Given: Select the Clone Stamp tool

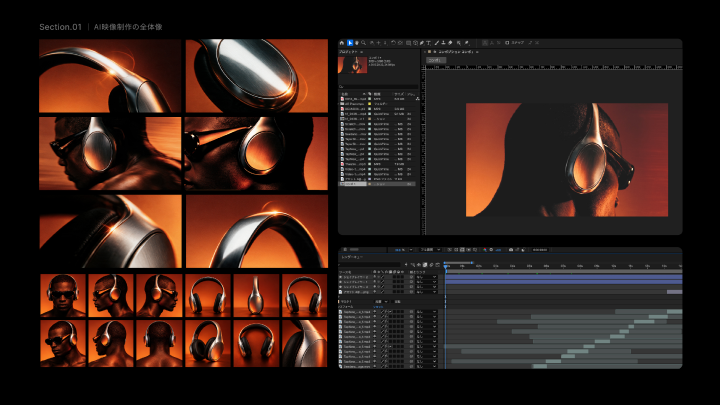Looking at the screenshot, I should [x=443, y=43].
